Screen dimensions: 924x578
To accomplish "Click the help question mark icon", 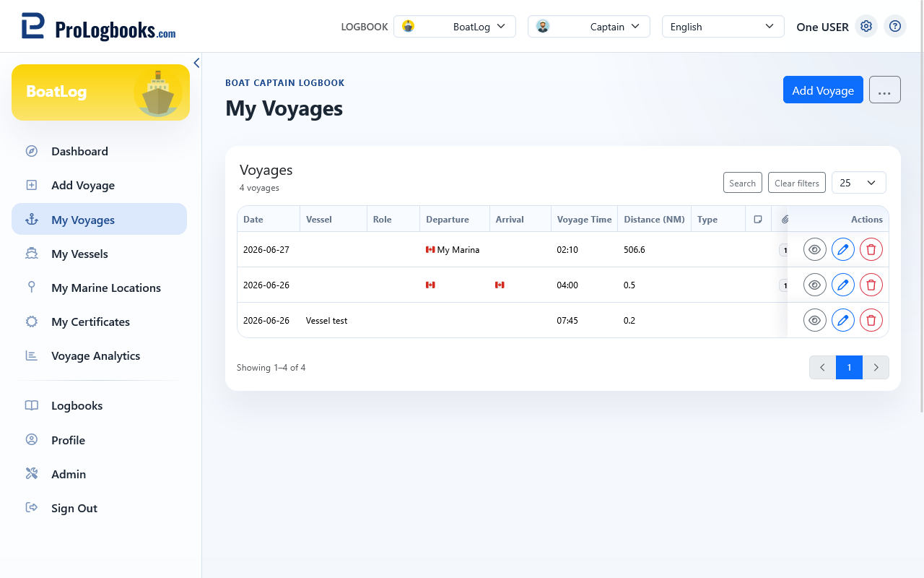I will [895, 27].
